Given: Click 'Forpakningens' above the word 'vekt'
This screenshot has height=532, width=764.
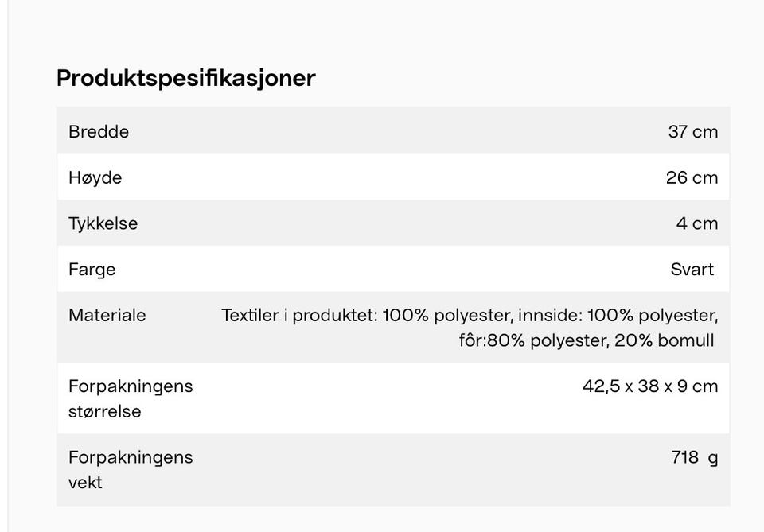Looking at the screenshot, I should [131, 458].
